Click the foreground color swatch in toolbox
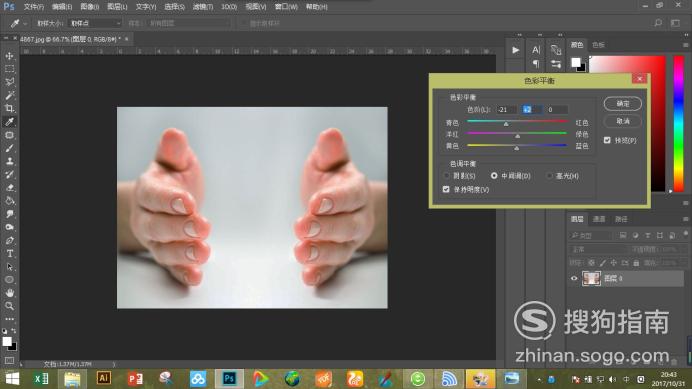Image resolution: width=692 pixels, height=389 pixels. tap(7, 341)
